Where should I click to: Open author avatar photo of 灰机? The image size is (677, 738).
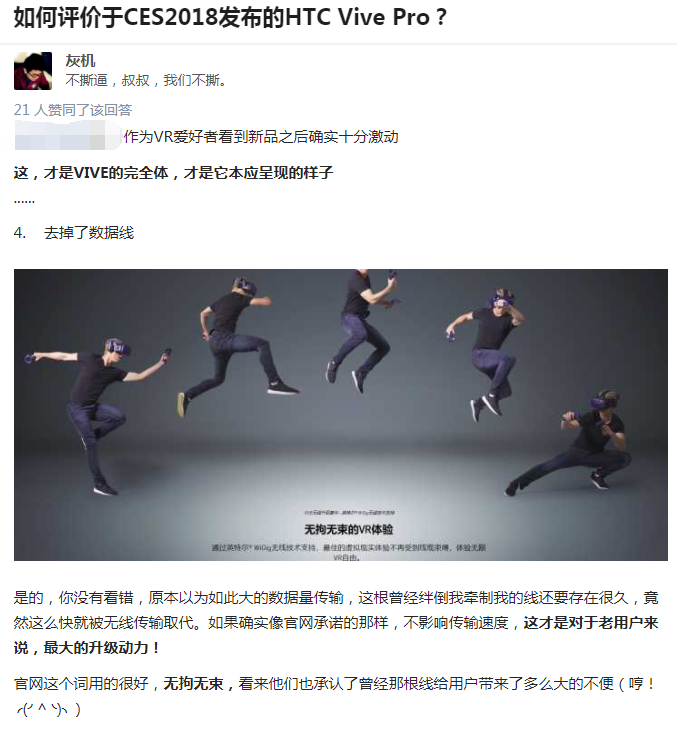[33, 71]
